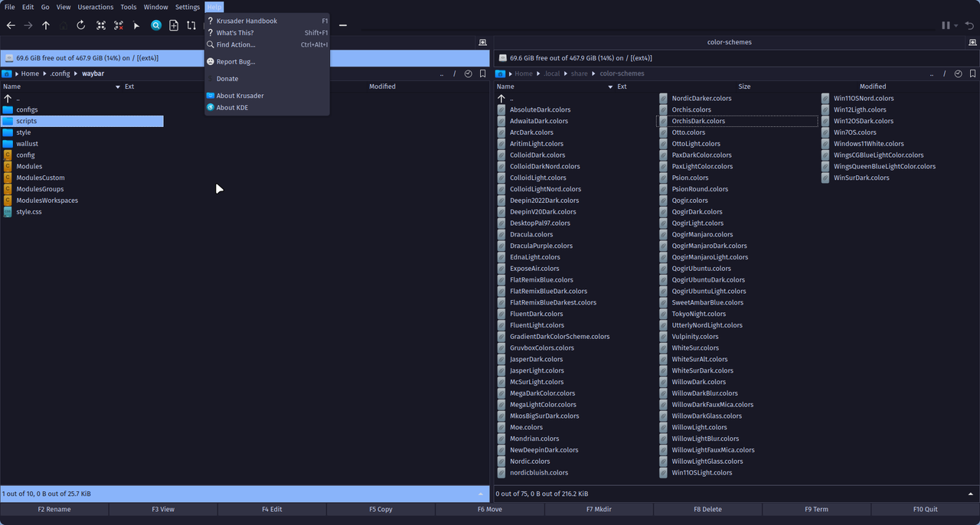This screenshot has height=525, width=980.
Task: Open right panel bookmarks icon
Action: [972, 73]
